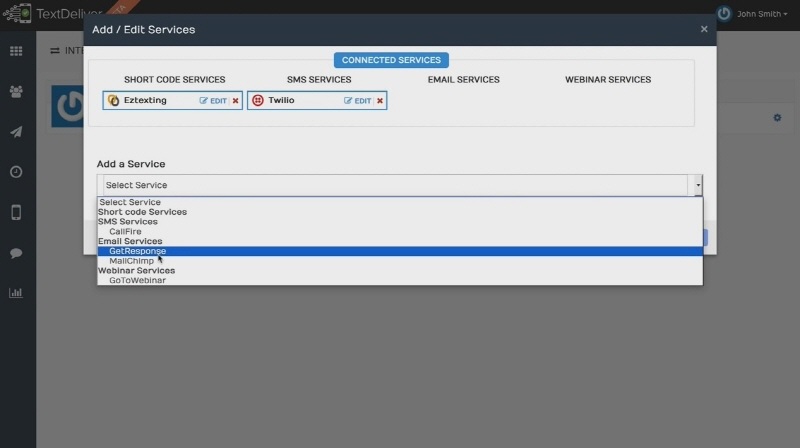The image size is (800, 448).
Task: Open the chat bubble messages icon
Action: (x=16, y=253)
